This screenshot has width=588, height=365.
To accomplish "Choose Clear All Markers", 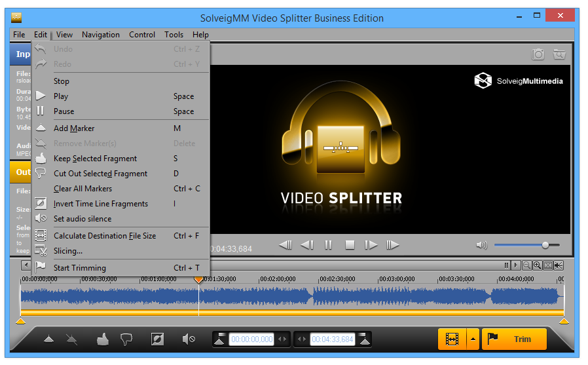I will click(x=120, y=188).
